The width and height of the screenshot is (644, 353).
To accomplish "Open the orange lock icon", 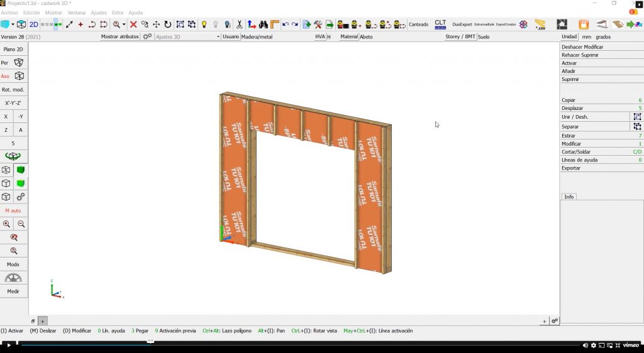I will (x=583, y=24).
